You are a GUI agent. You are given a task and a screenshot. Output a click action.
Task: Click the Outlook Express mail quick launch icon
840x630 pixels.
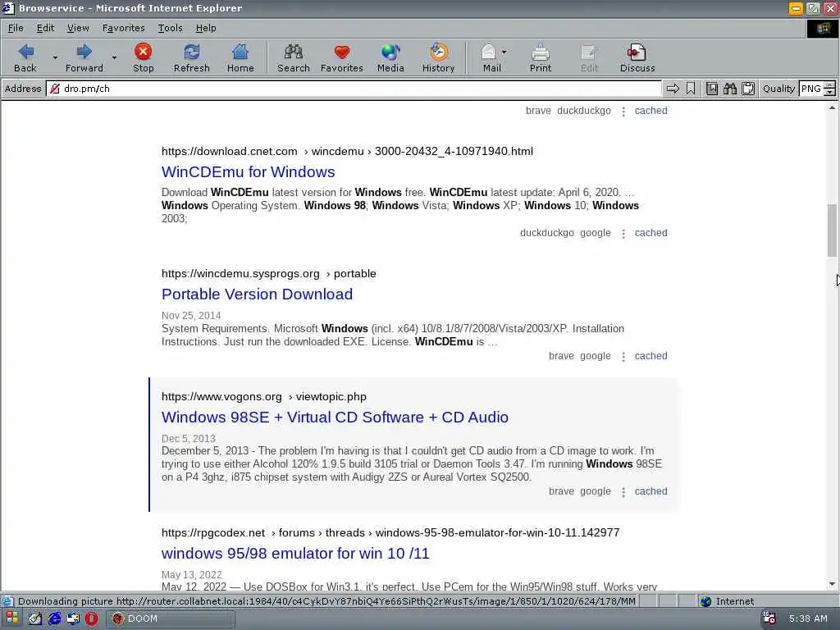pyautogui.click(x=73, y=619)
